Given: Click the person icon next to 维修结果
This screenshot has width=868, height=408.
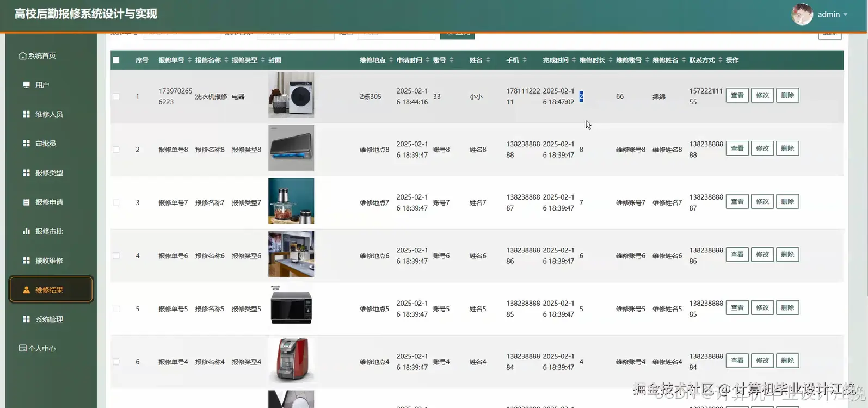Looking at the screenshot, I should [26, 290].
